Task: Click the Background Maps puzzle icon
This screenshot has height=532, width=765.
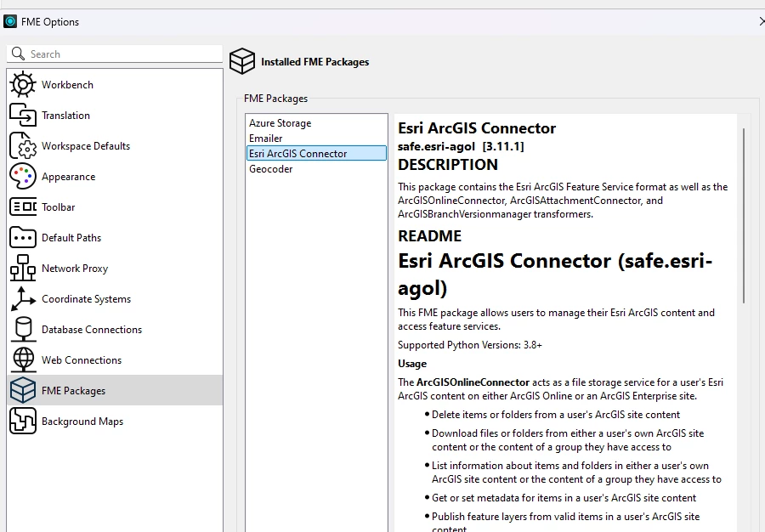Action: coord(22,421)
